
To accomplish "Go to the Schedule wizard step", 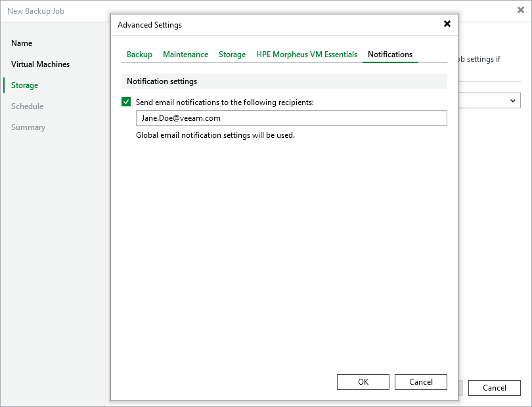I will (26, 106).
